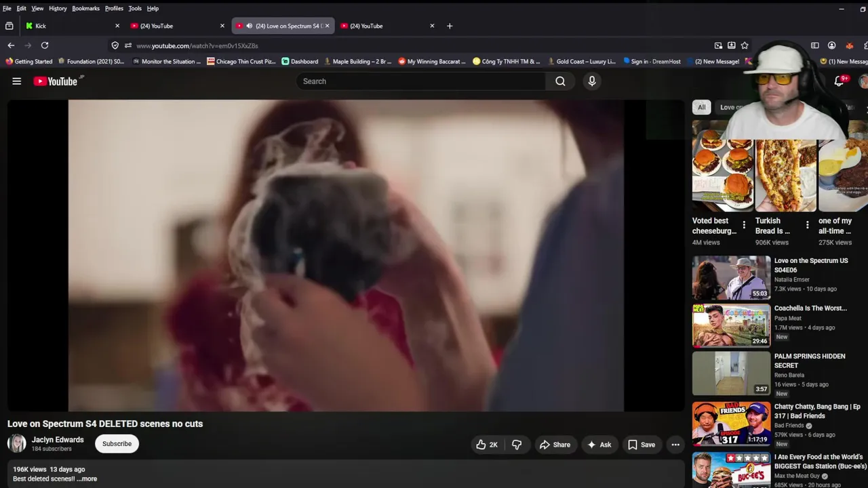Open the notifications bell
The width and height of the screenshot is (868, 488).
pyautogui.click(x=839, y=81)
